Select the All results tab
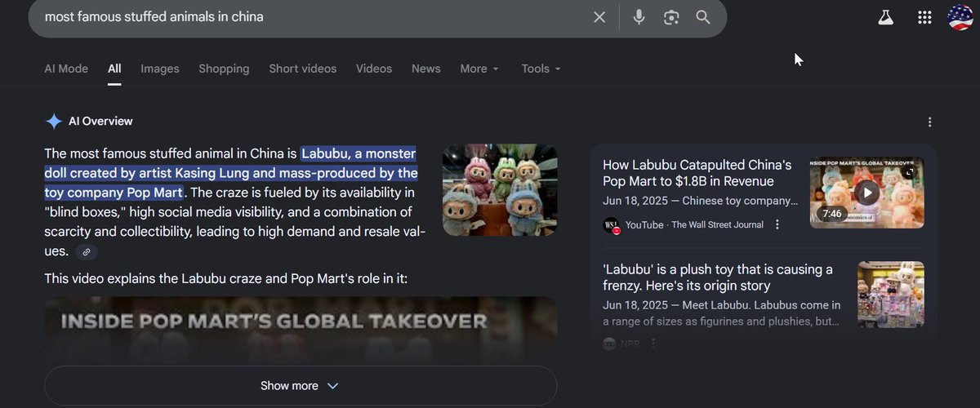Viewport: 980px width, 408px height. pyautogui.click(x=114, y=69)
